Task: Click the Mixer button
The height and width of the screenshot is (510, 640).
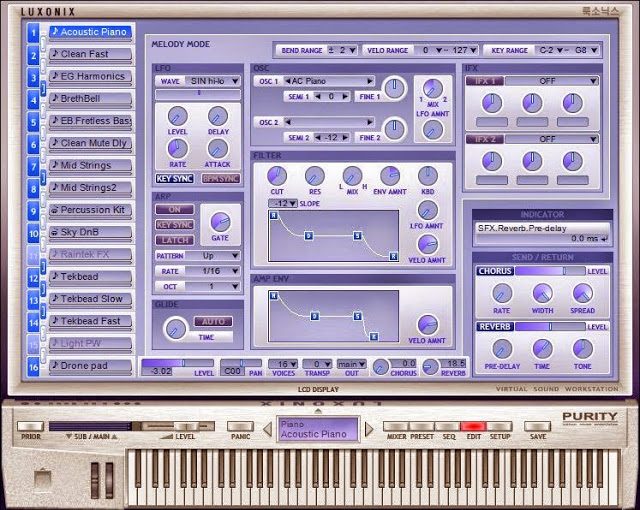Action: tap(396, 426)
